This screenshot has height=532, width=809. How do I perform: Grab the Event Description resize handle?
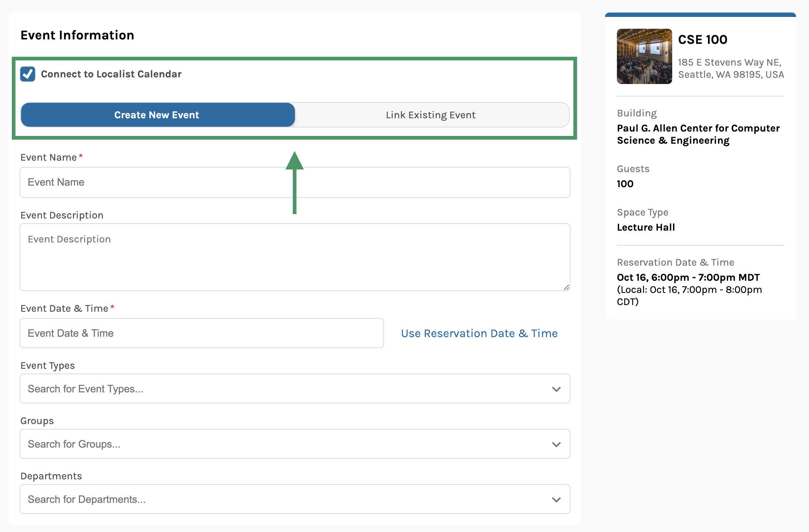[566, 287]
